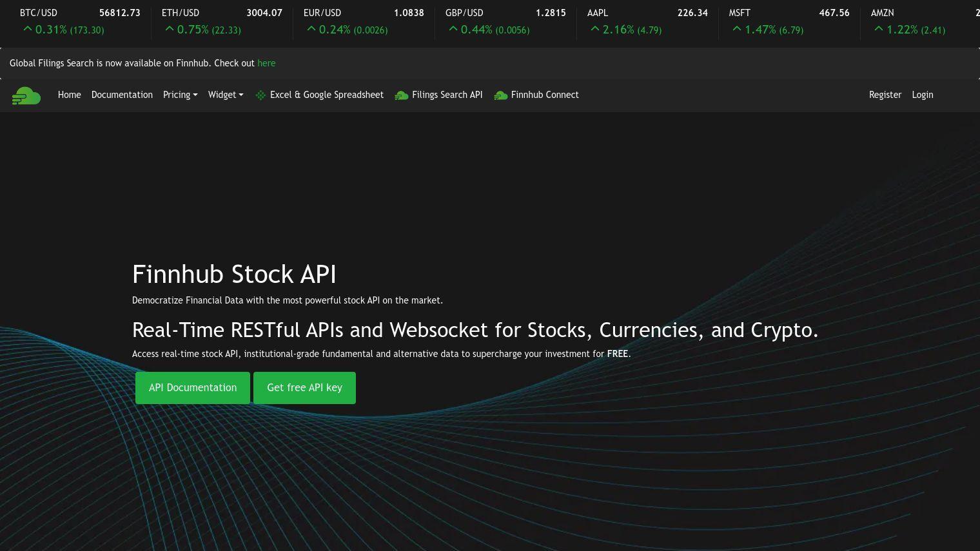Open the Filings Search API link
Image resolution: width=980 pixels, height=551 pixels.
pyautogui.click(x=447, y=95)
